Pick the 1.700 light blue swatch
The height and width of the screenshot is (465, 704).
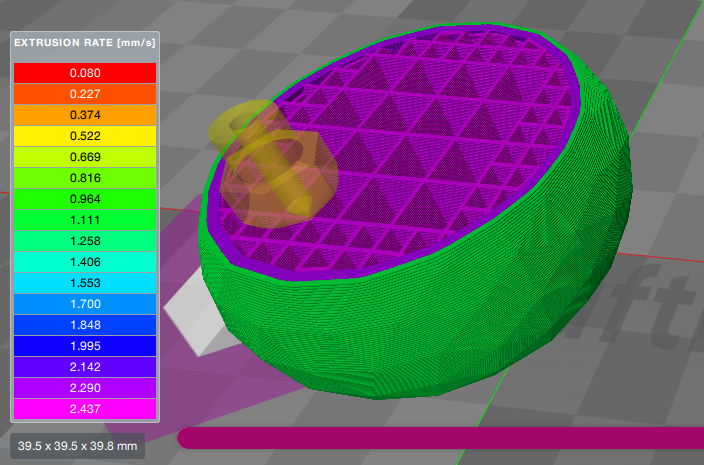point(85,304)
